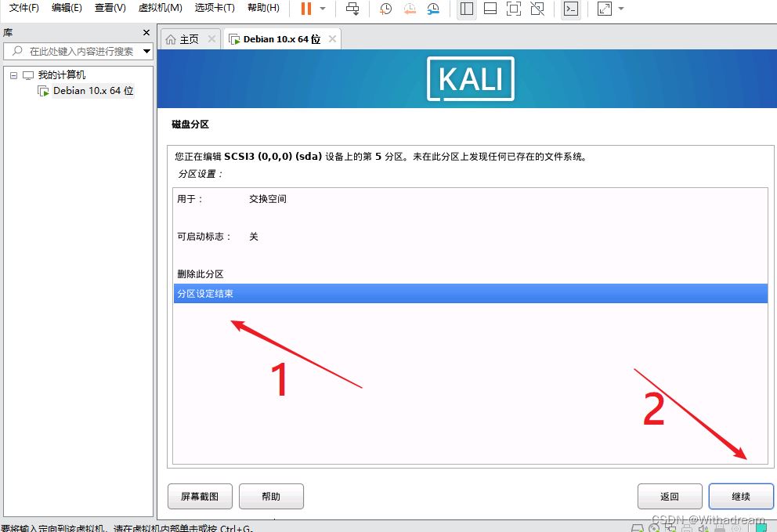This screenshot has width=777, height=532.
Task: Open the 帮助(H) menu
Action: (263, 8)
